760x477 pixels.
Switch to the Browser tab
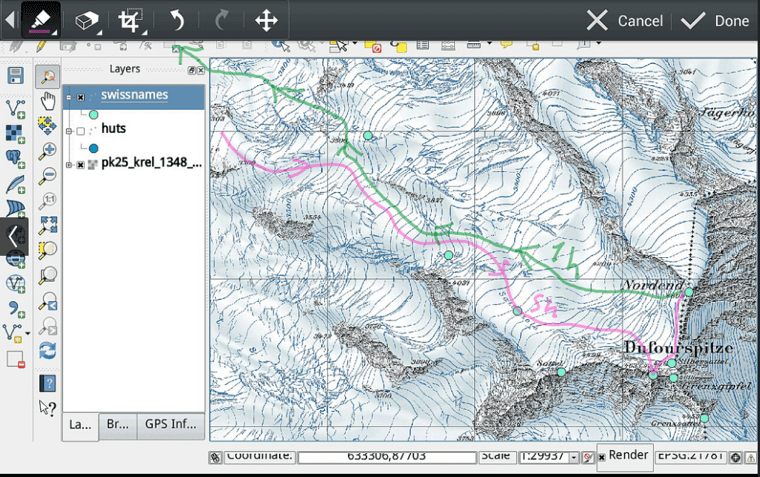(x=117, y=425)
